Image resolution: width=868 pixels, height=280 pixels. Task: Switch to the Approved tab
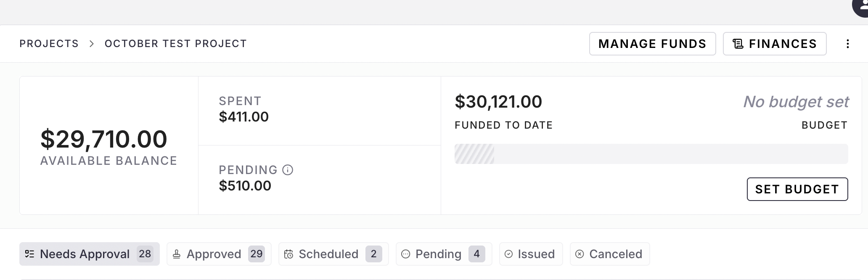coord(214,254)
